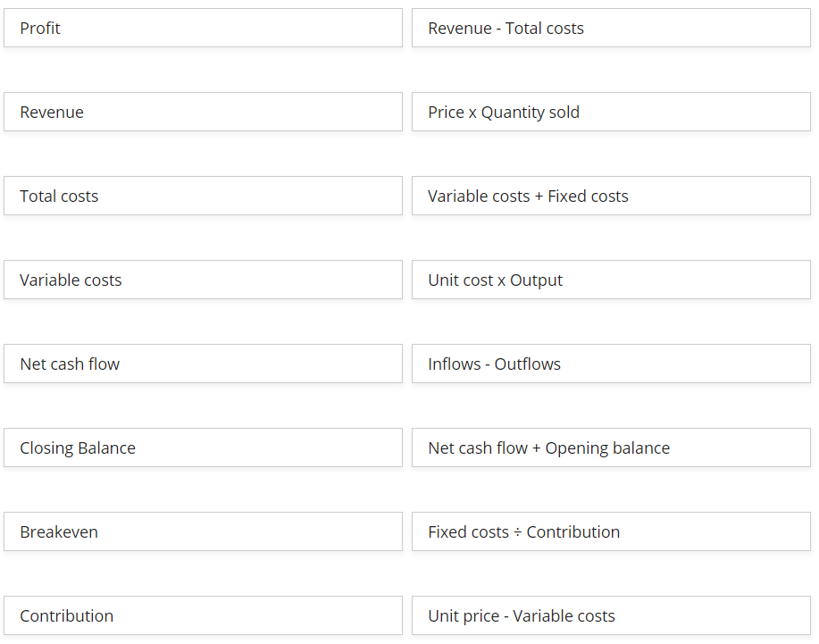Pick Variable costs + Fixed costs formula
Screen dimensions: 819x644
click(x=611, y=197)
